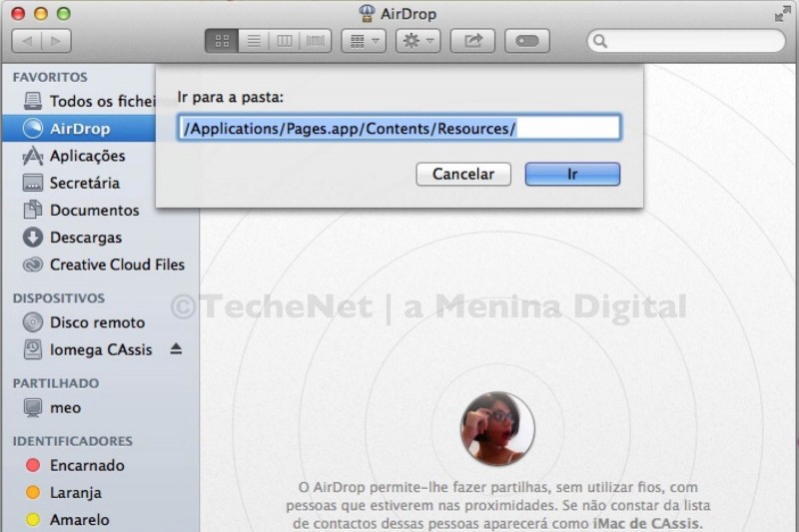Go back with the back arrow

coord(27,41)
